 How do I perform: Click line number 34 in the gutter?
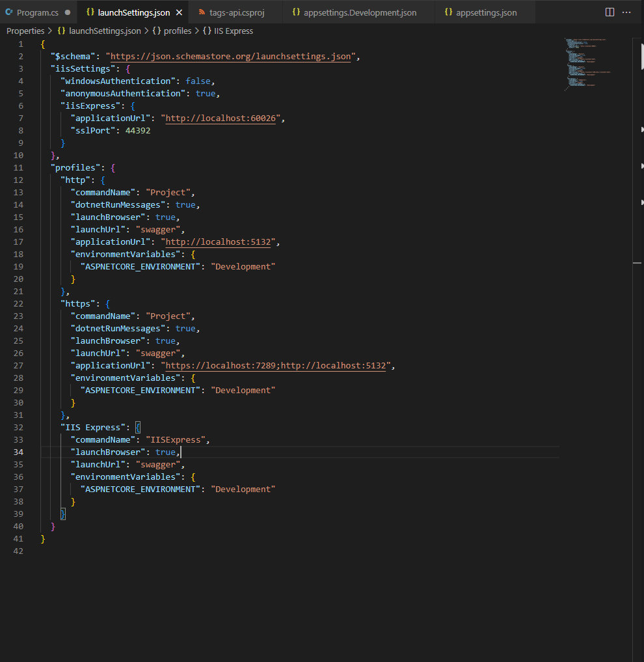coord(18,452)
